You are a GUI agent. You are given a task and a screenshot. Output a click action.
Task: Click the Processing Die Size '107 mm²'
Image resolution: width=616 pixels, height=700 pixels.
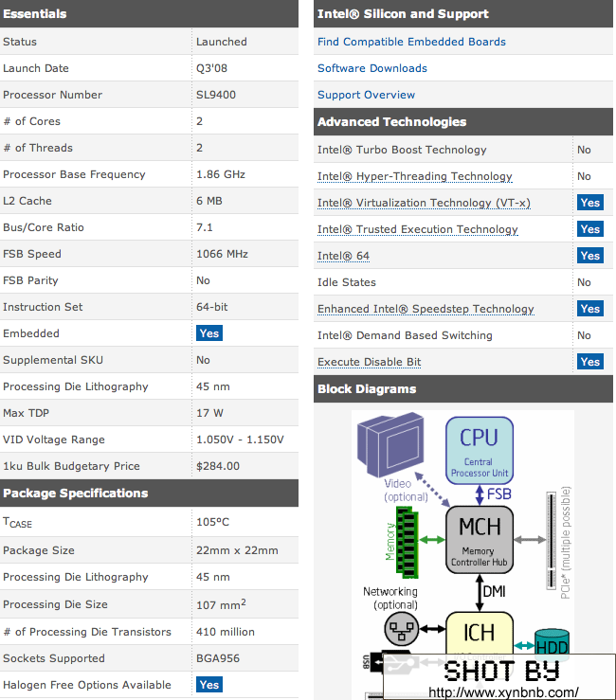pos(221,604)
